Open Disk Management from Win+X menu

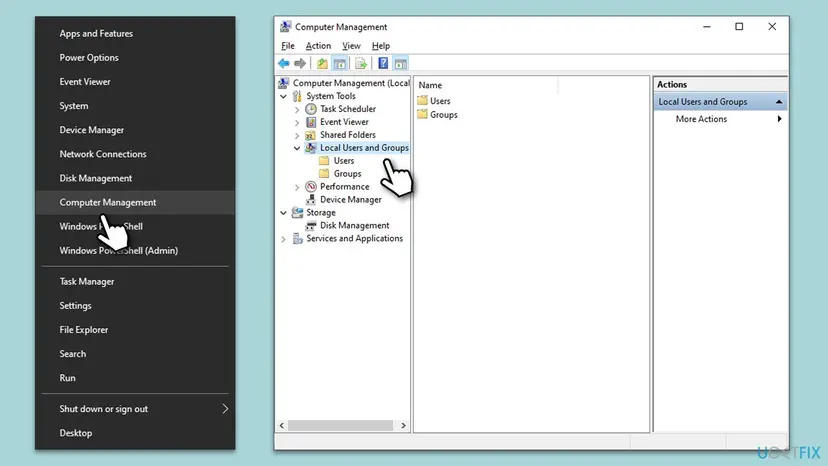coord(135,178)
